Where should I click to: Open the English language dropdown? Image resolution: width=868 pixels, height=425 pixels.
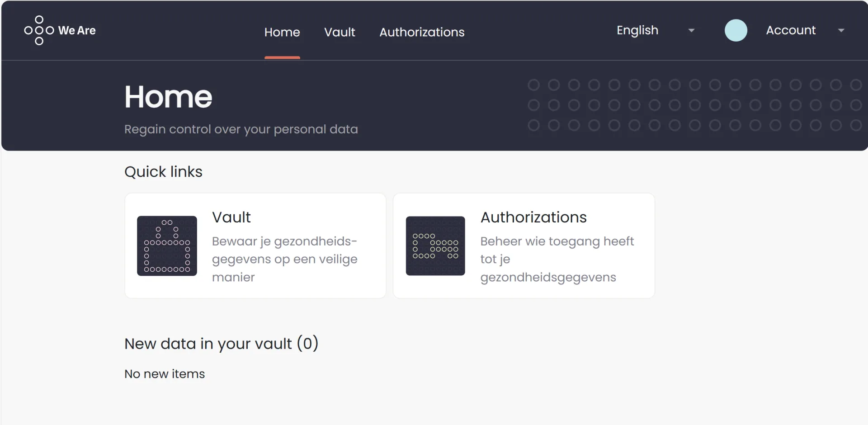[655, 30]
